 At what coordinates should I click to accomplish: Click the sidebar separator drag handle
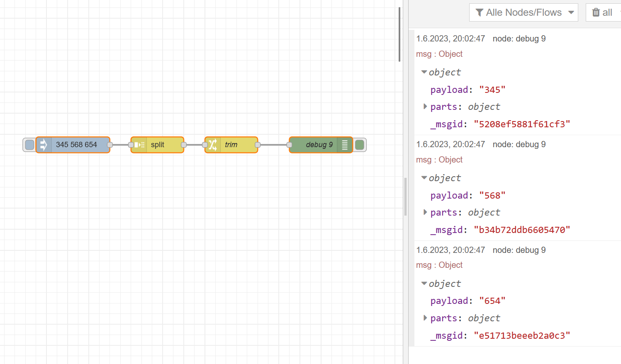tap(406, 197)
